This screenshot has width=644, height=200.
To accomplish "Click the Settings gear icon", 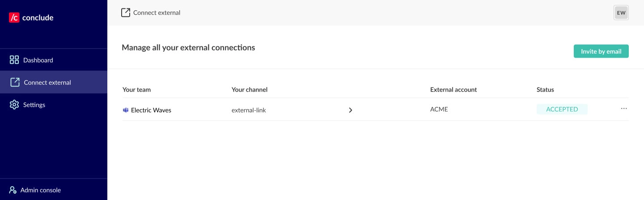I will pos(14,104).
